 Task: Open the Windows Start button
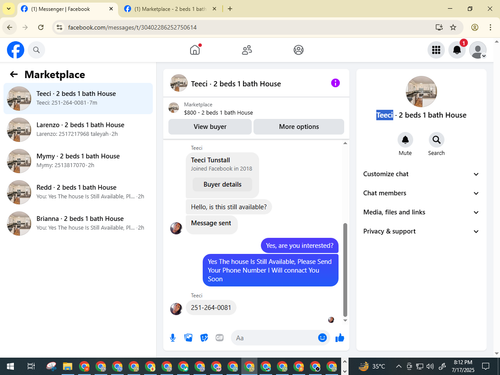pos(10,367)
